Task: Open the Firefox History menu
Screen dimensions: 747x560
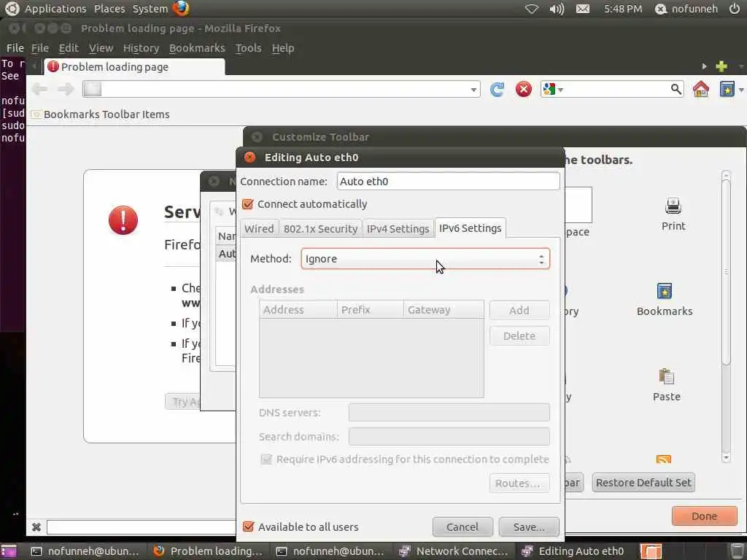Action: [x=141, y=48]
